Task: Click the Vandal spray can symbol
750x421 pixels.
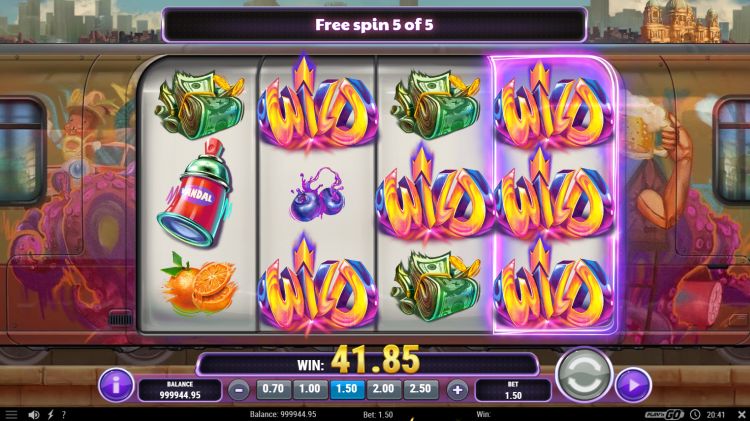Action: [x=197, y=194]
